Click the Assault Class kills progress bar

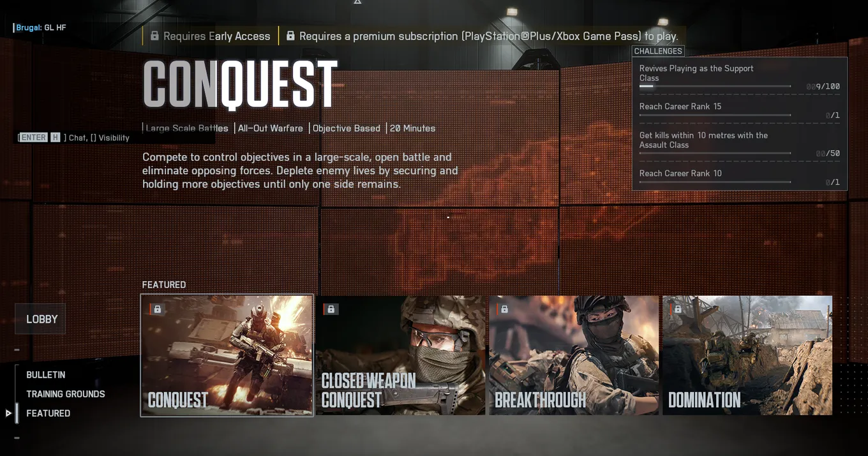click(x=715, y=153)
